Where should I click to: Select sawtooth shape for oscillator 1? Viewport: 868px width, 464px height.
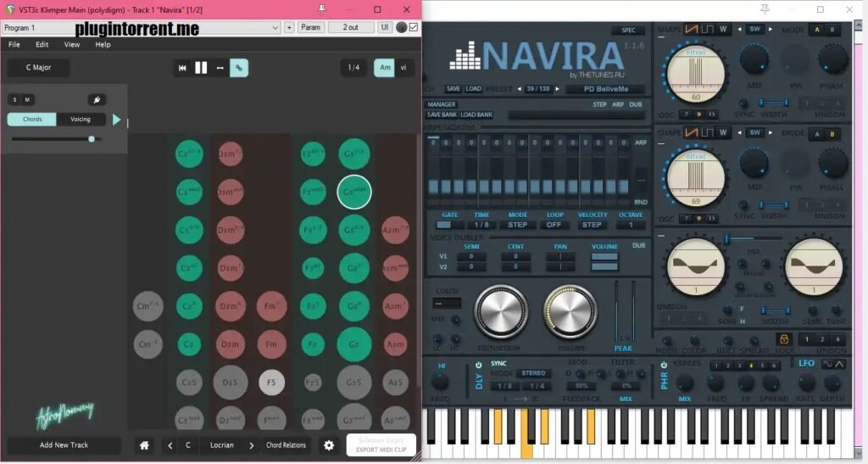click(692, 30)
